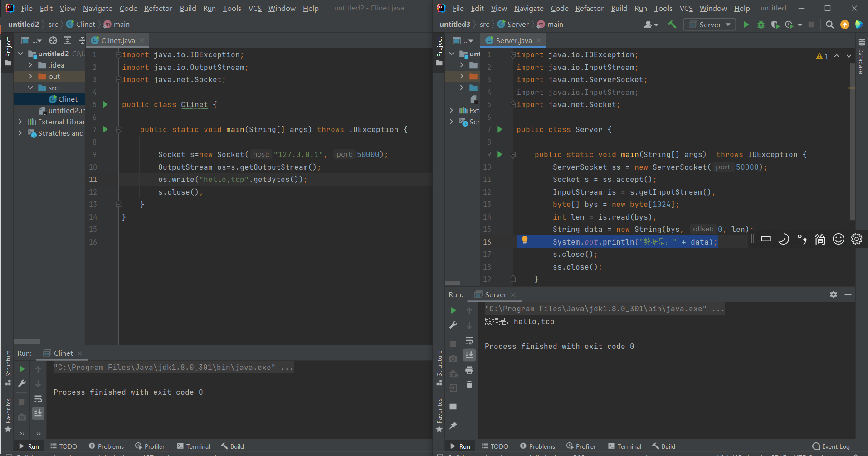Run Server with green toolbar play button
The width and height of the screenshot is (868, 456).
pos(746,25)
